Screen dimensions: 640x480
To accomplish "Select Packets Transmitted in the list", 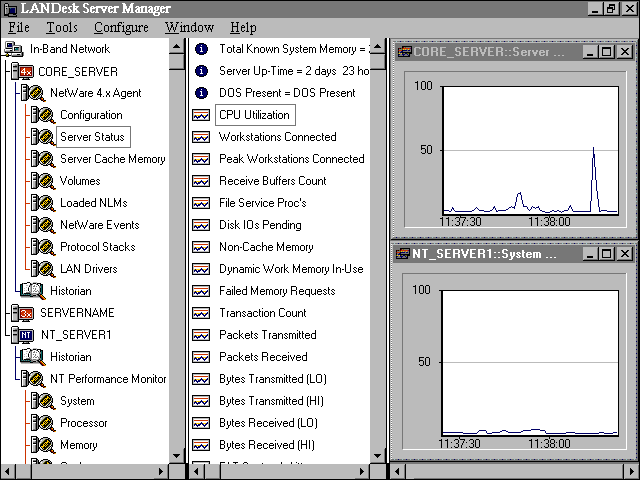I will coord(268,335).
